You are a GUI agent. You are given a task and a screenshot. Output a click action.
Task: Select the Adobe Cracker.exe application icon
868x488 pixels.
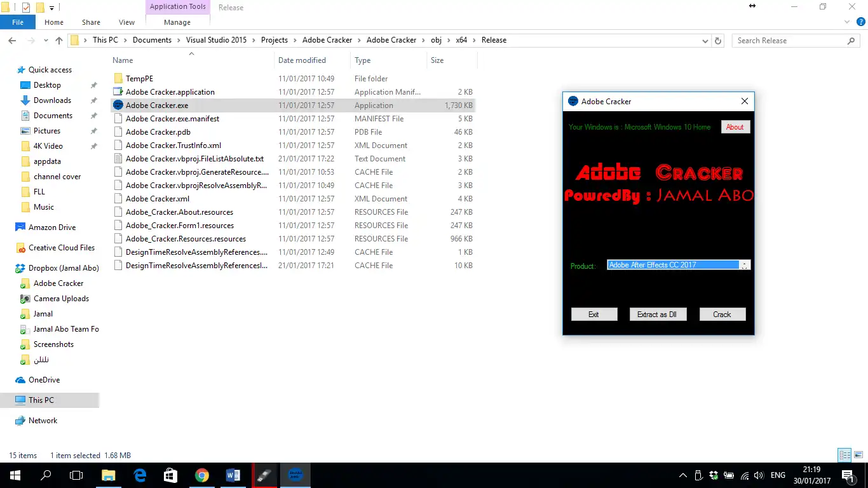[x=118, y=105]
